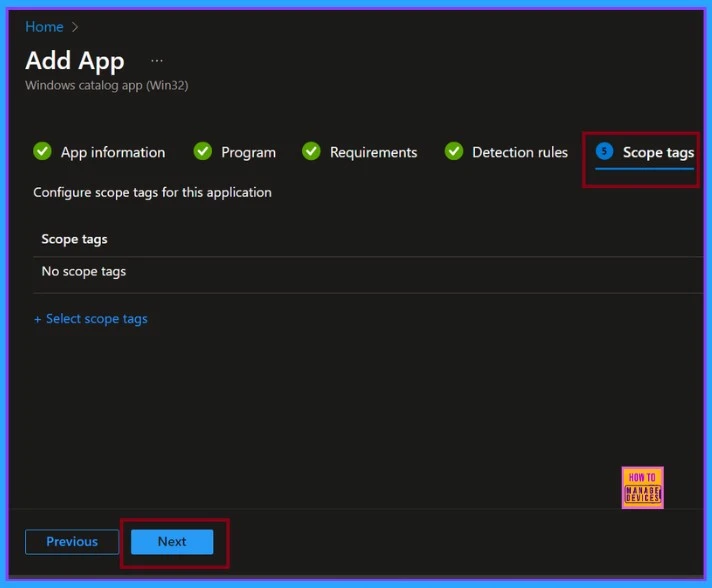Switch to the Requirements tab
Viewport: 712px width, 588px height.
373,153
